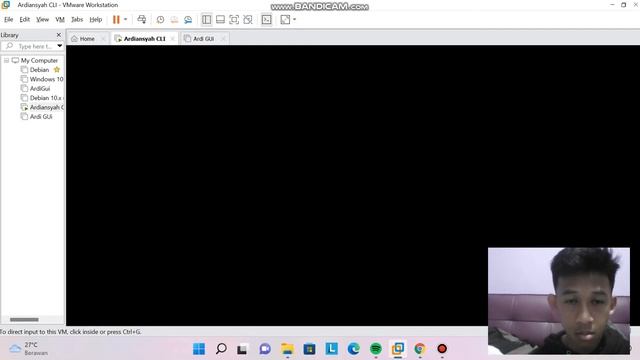Viewport: 640px width, 360px height.
Task: Open the library search filter dropdown
Action: (x=60, y=46)
